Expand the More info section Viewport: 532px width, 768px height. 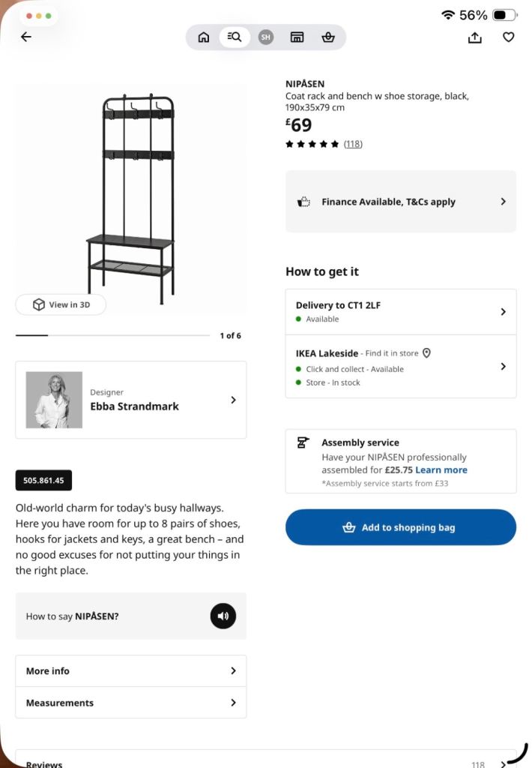pos(130,671)
